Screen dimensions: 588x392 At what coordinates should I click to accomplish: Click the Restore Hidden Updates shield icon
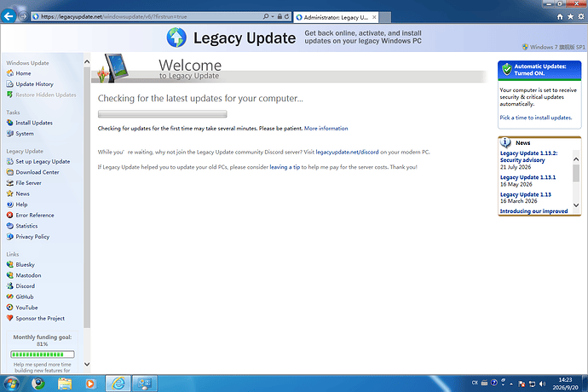tap(10, 95)
